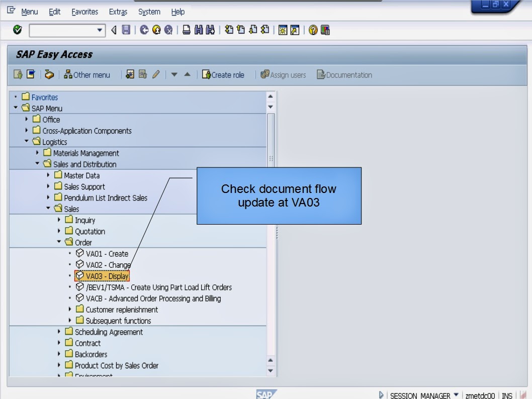Click the yellow Help question mark icon
532x399 pixels.
point(313,30)
